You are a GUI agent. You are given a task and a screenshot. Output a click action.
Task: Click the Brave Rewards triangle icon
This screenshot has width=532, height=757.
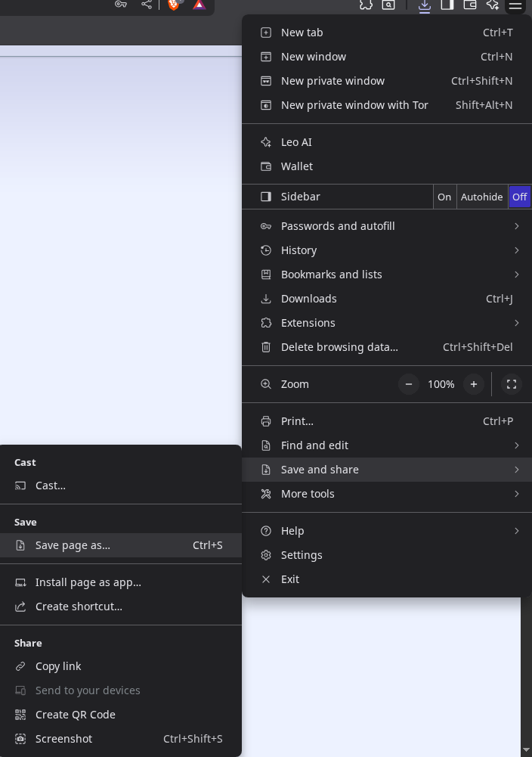[x=199, y=5]
